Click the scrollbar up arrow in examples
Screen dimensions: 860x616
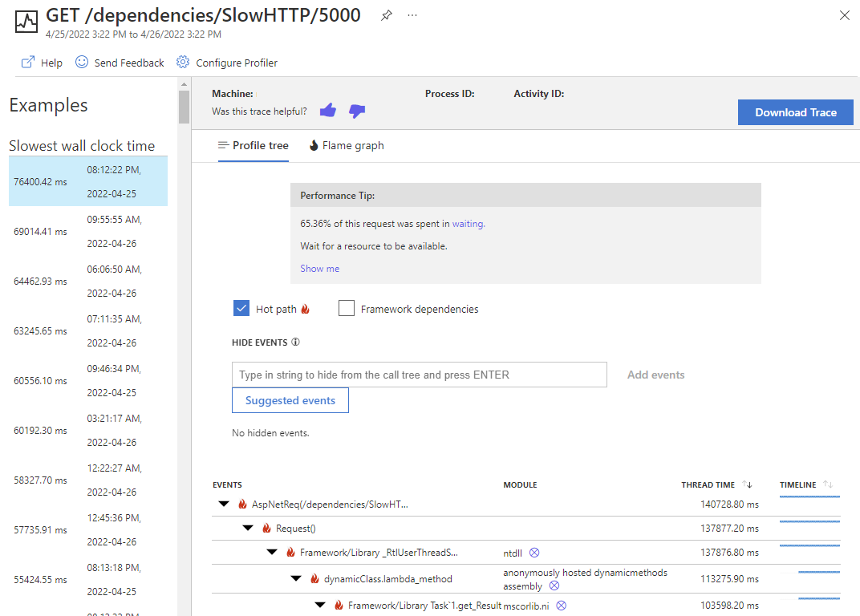pos(184,84)
